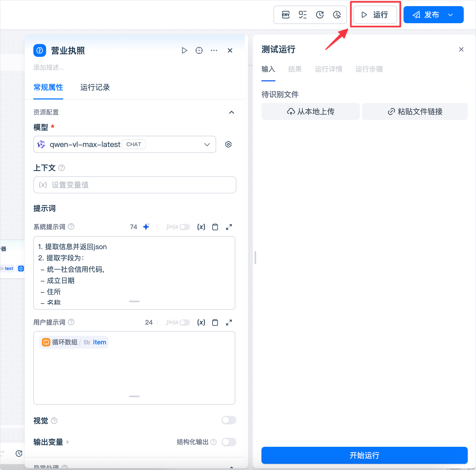Open the model settings gear icon
The image size is (476, 470).
pyautogui.click(x=228, y=144)
